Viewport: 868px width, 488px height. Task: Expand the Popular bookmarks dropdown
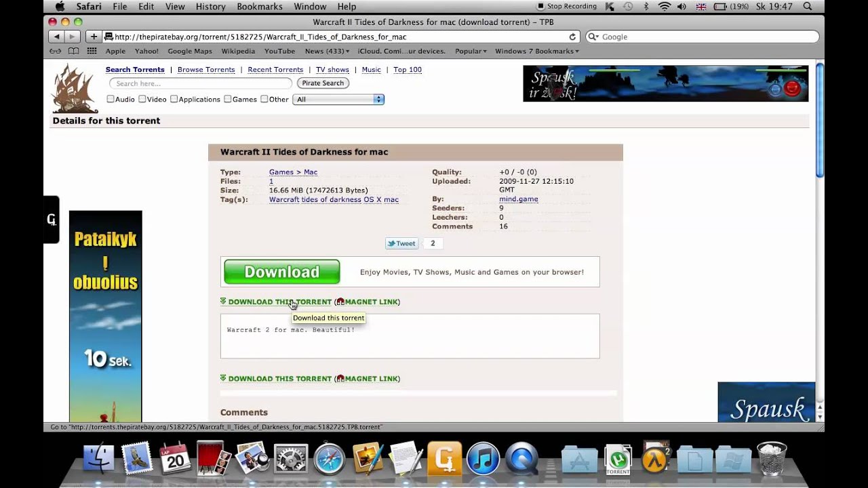471,52
